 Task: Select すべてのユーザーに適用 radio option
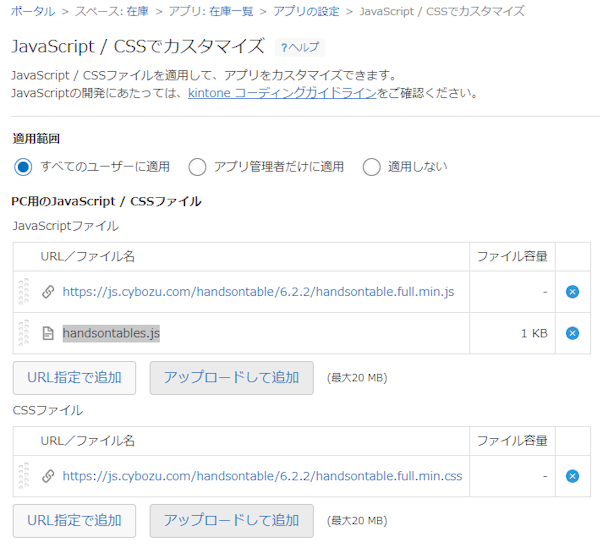click(23, 167)
